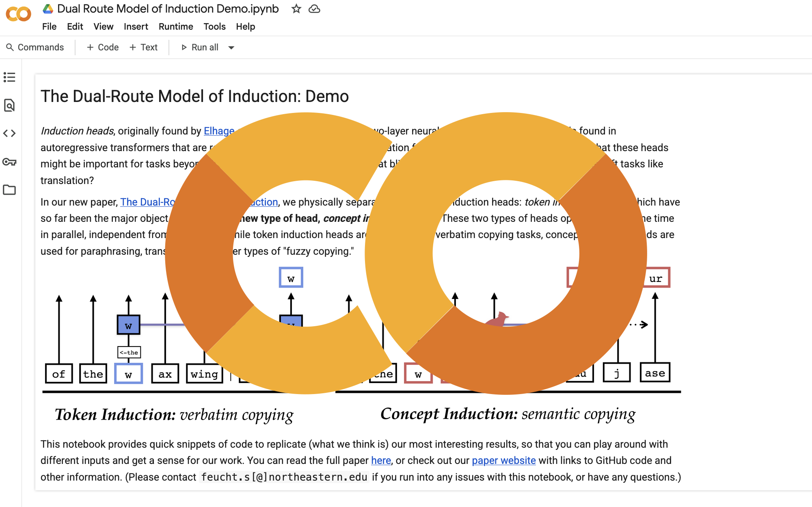
Task: Open the Tools menu
Action: pyautogui.click(x=214, y=26)
